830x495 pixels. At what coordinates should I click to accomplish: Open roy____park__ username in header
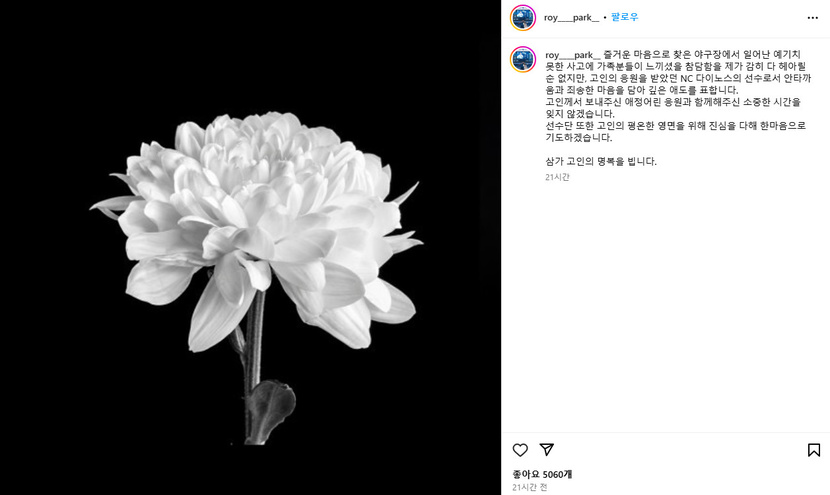coord(571,17)
